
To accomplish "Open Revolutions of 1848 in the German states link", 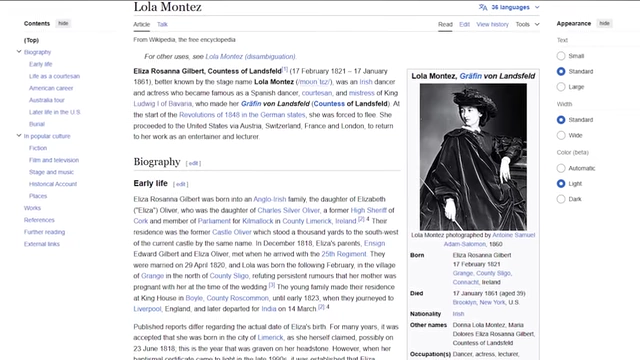I will point(242,115).
